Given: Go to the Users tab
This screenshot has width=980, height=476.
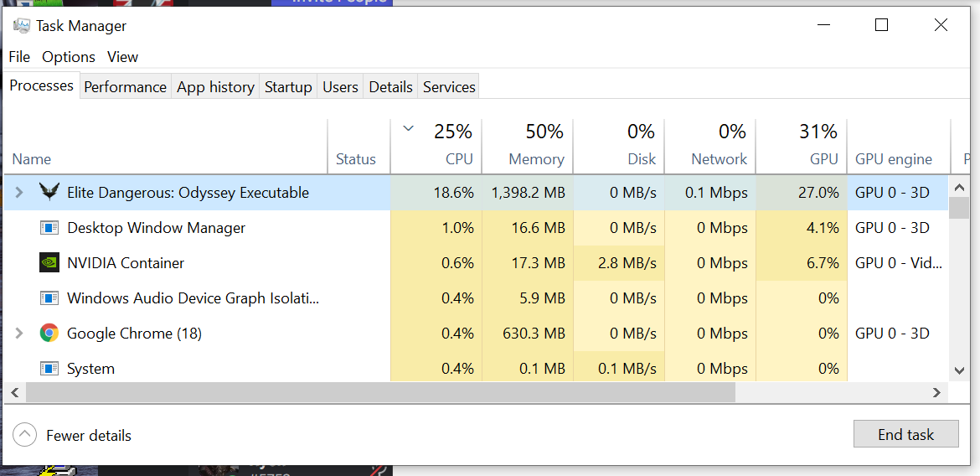Looking at the screenshot, I should pos(340,87).
